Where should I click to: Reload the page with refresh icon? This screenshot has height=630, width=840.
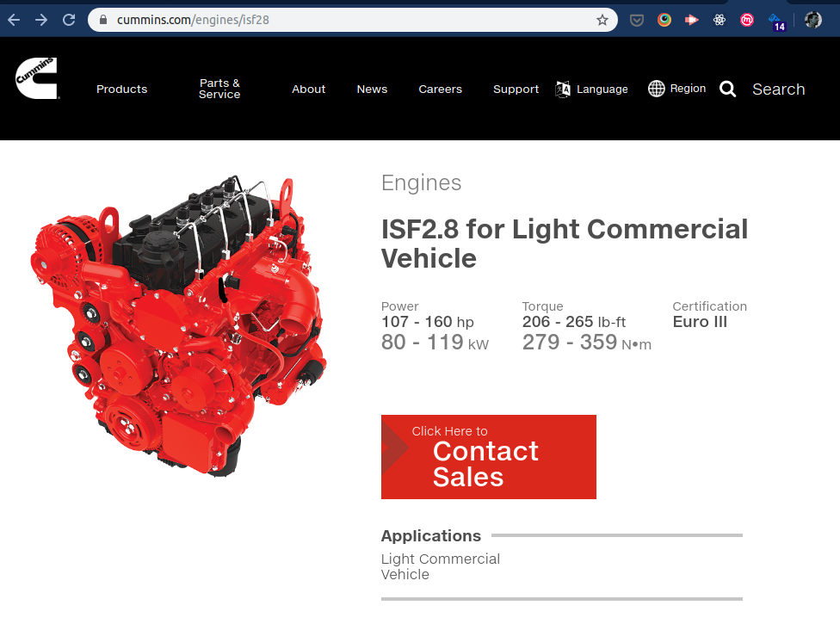coord(69,20)
